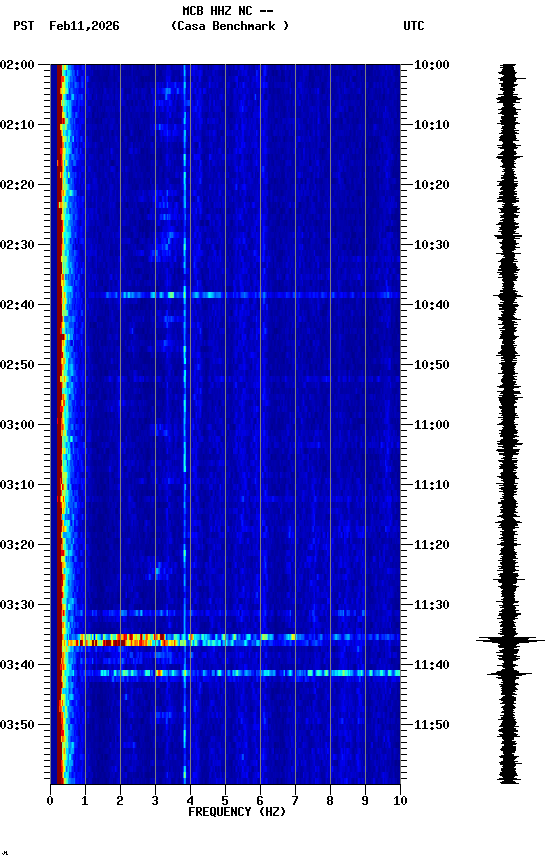Image resolution: width=552 pixels, height=864 pixels.
Task: Click the 02:40 PST time label
Action: [17, 305]
